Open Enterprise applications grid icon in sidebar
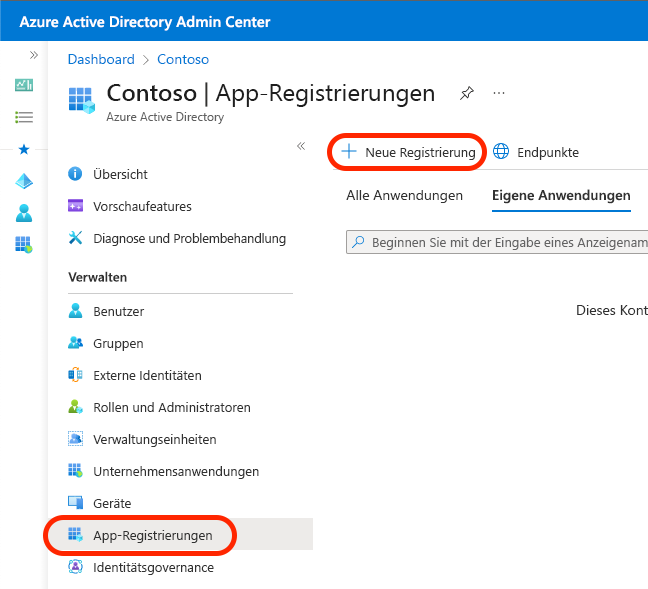This screenshot has width=648, height=589. [x=24, y=245]
